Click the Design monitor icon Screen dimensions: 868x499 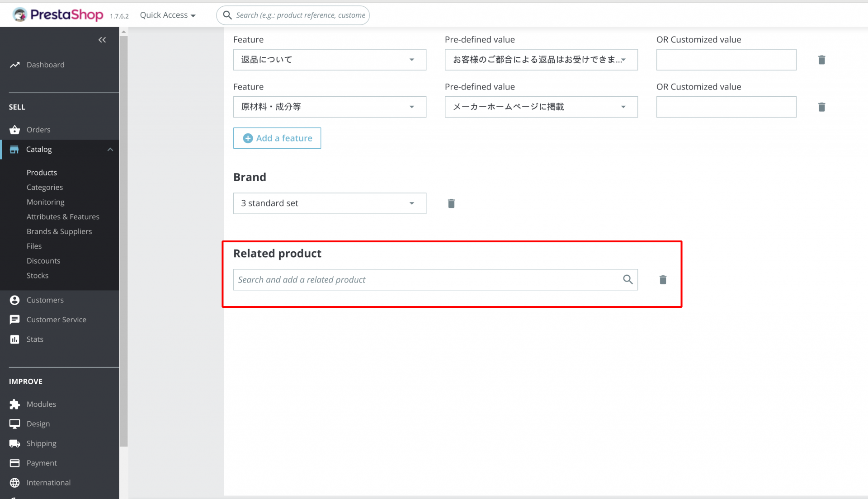click(15, 424)
